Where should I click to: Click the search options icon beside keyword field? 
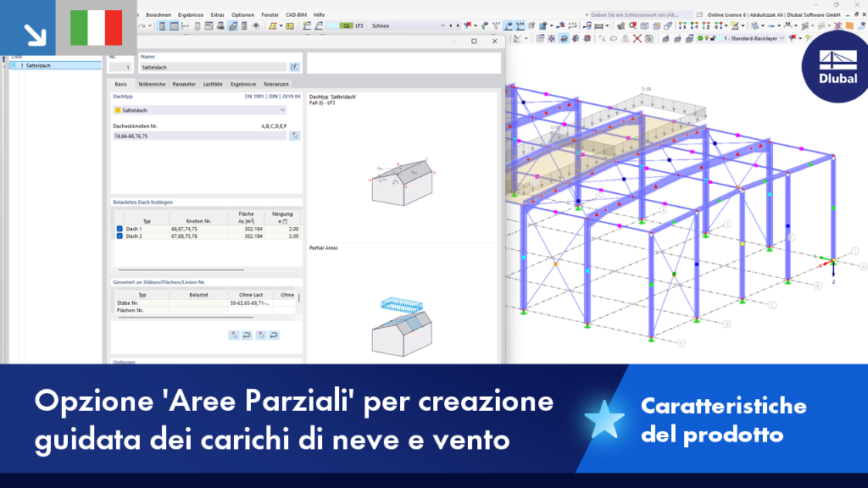click(699, 15)
